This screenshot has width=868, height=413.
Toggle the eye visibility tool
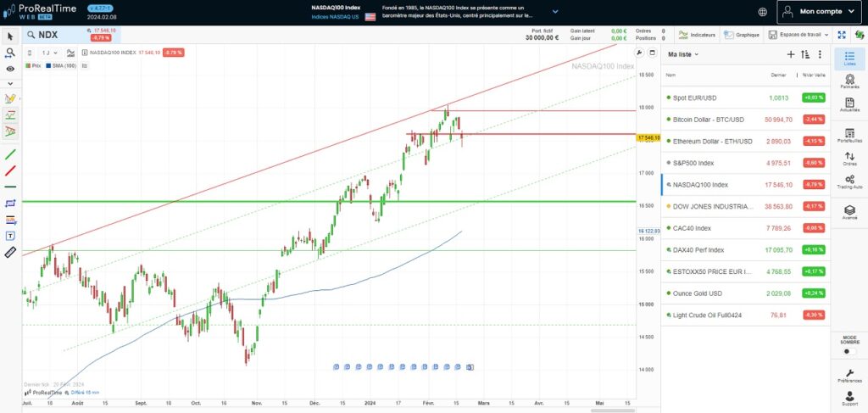(x=10, y=69)
